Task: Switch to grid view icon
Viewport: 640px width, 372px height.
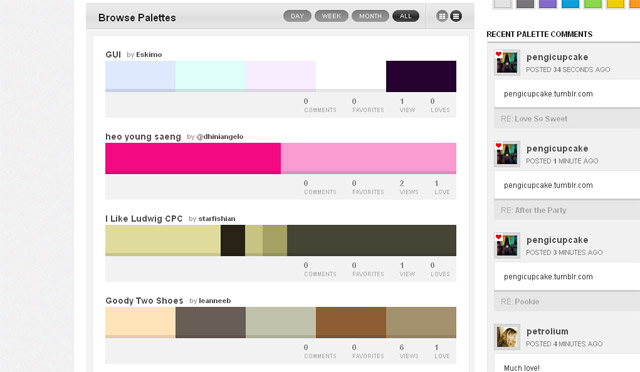Action: coord(442,16)
